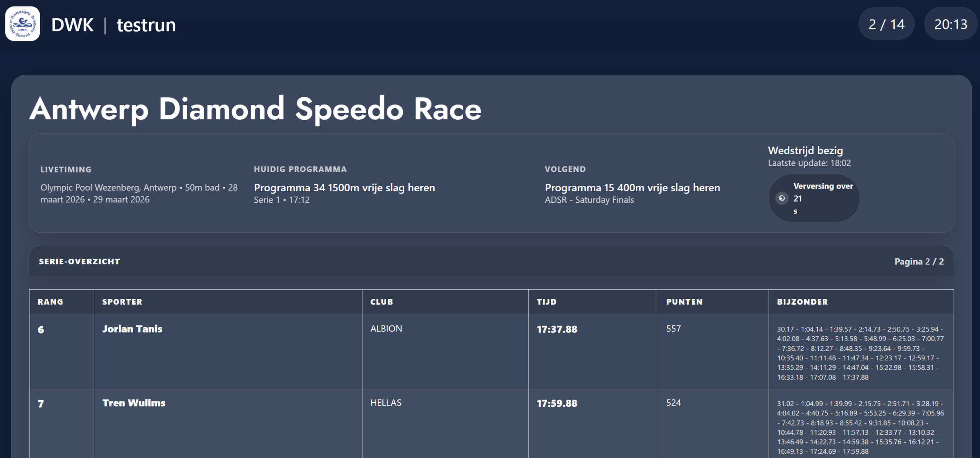Viewport: 980px width, 458px height.
Task: Click the Pagina 2 / 2 indicator
Action: (x=919, y=262)
